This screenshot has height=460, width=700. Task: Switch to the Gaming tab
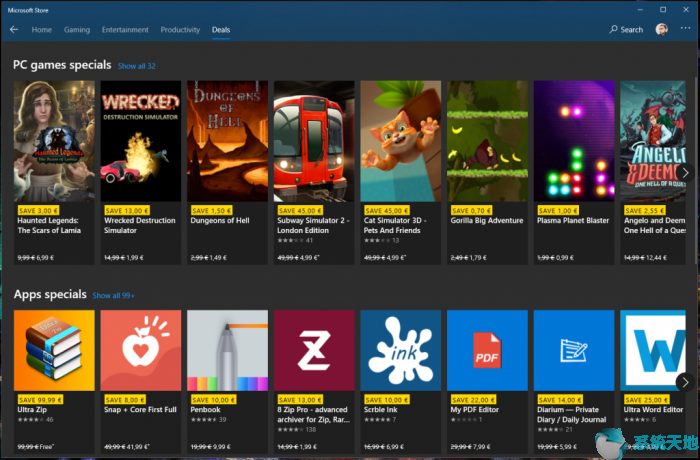77,29
